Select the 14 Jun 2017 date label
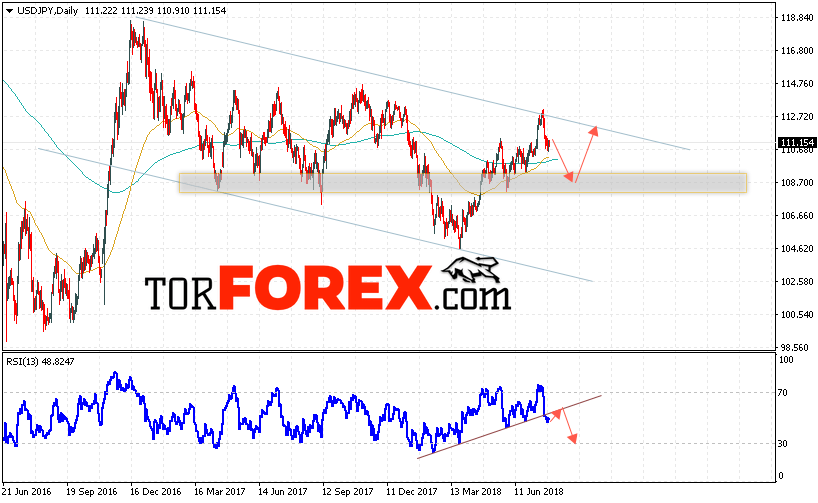This screenshot has height=503, width=818. click(x=283, y=492)
